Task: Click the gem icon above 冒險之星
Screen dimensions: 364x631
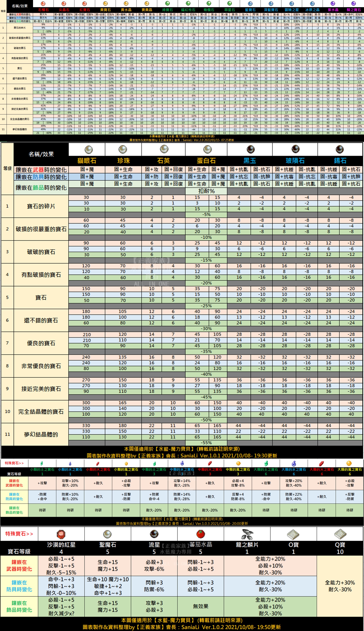Action: (292, 4)
